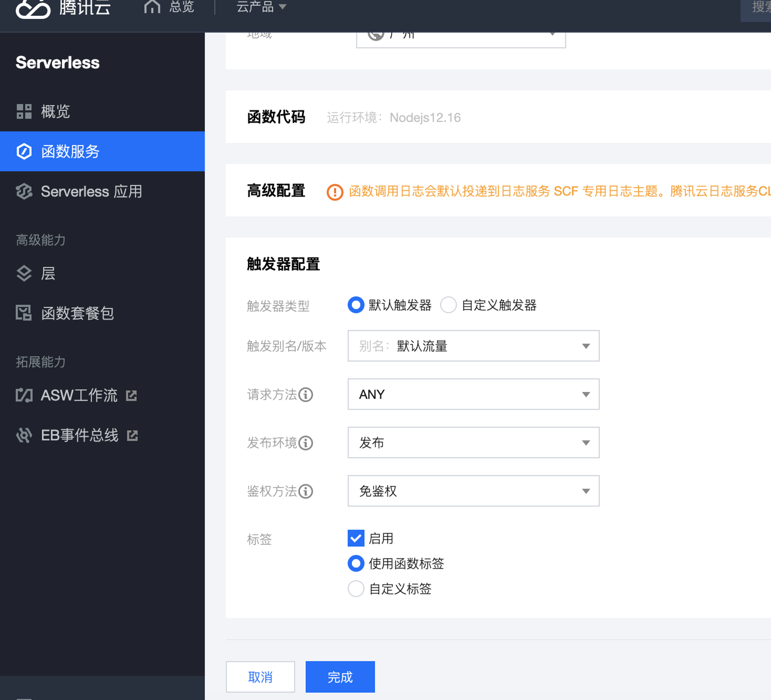Screen dimensions: 771x700
Task: Click the external link icon beside ASW工作流
Action: pyautogui.click(x=131, y=396)
